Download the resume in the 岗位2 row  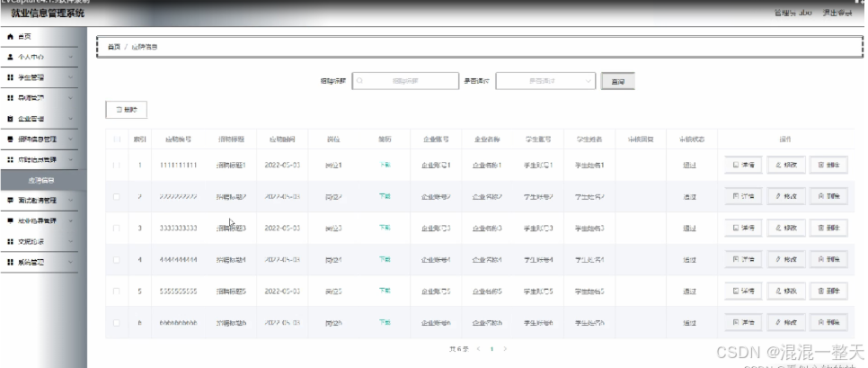385,197
